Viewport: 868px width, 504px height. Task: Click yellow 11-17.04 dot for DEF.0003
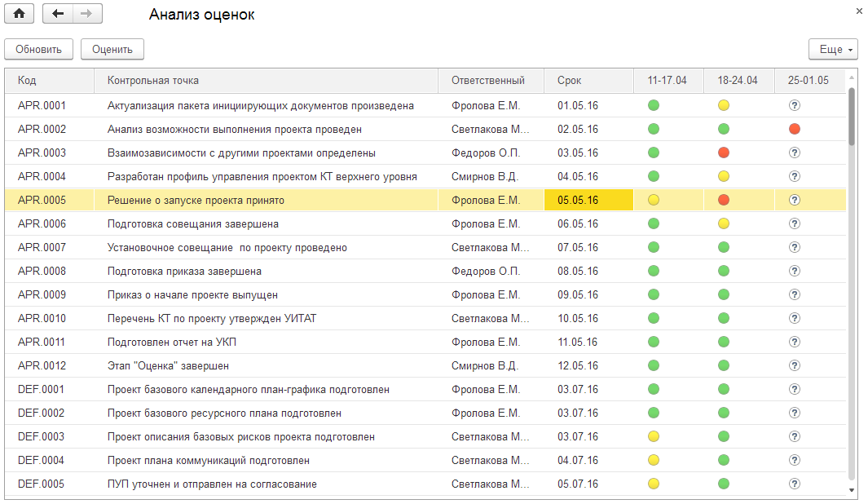click(654, 436)
